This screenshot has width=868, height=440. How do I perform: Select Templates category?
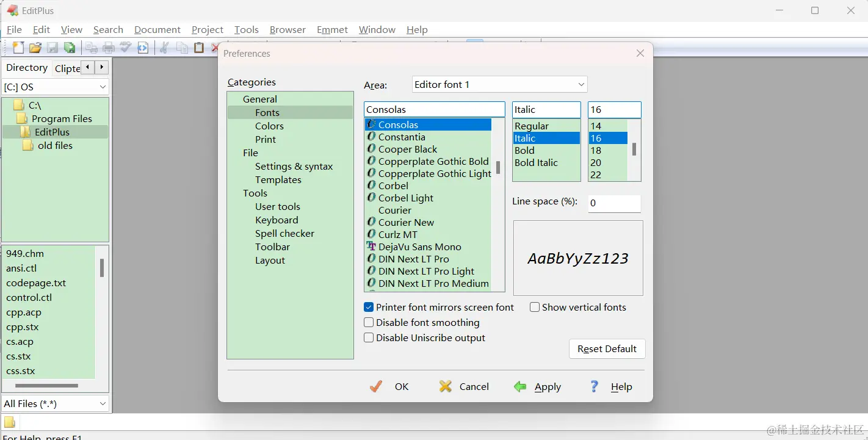coord(278,180)
